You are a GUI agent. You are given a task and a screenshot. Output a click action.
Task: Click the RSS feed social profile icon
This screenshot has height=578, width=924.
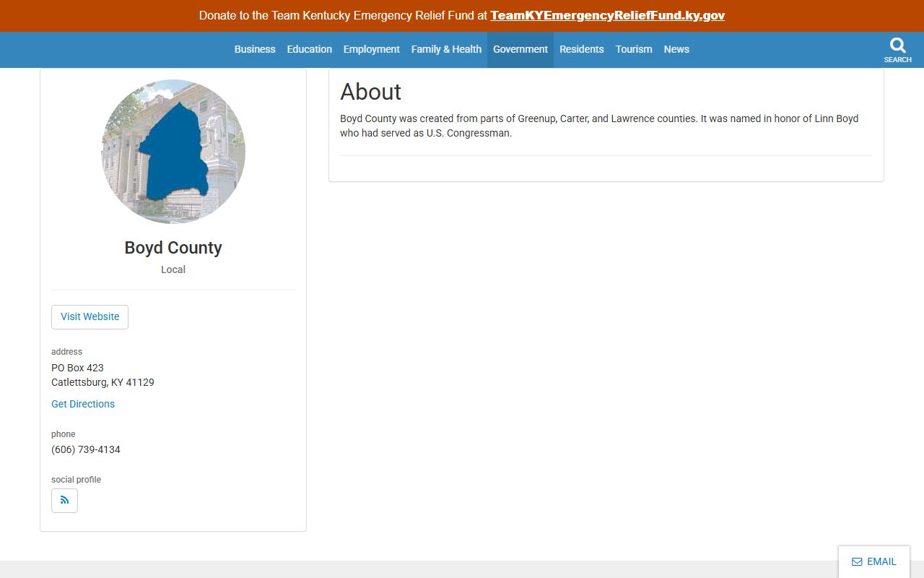click(x=64, y=500)
